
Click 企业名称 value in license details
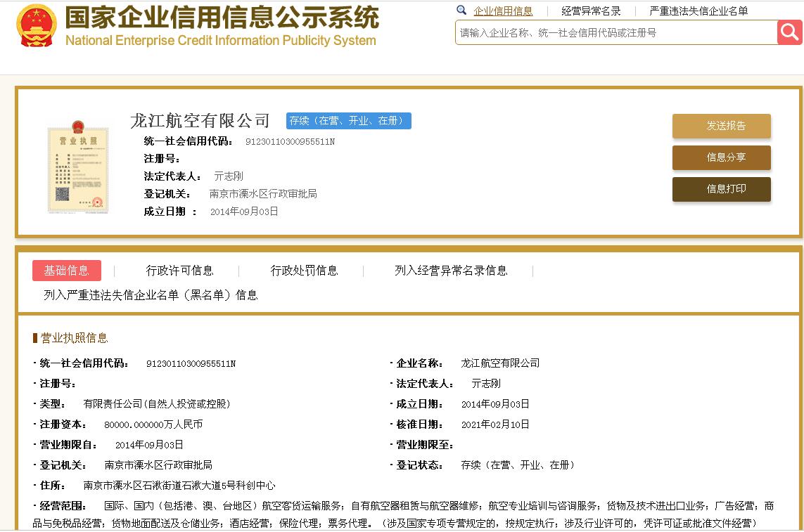(x=500, y=363)
